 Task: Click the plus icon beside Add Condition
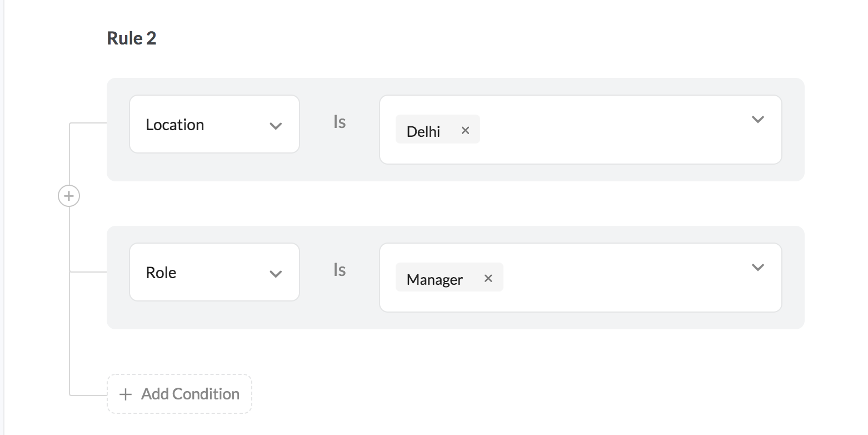(126, 394)
